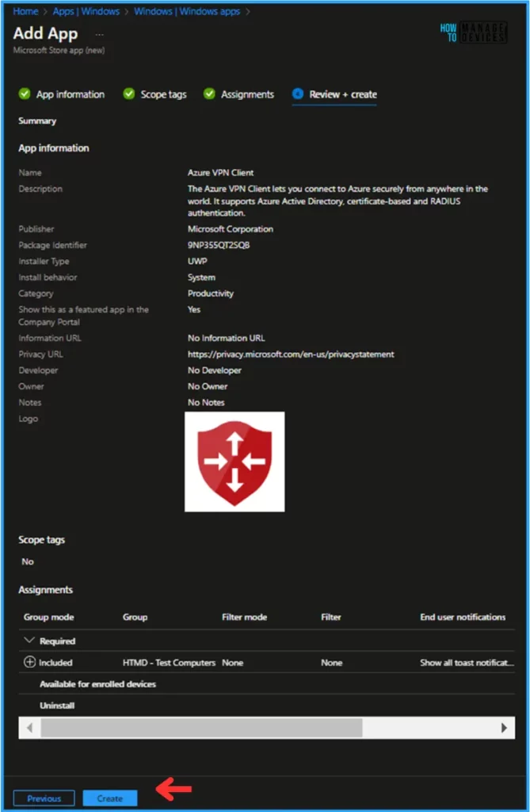Click the package identifier 9NP355QT2SQB
The height and width of the screenshot is (812, 530).
219,245
